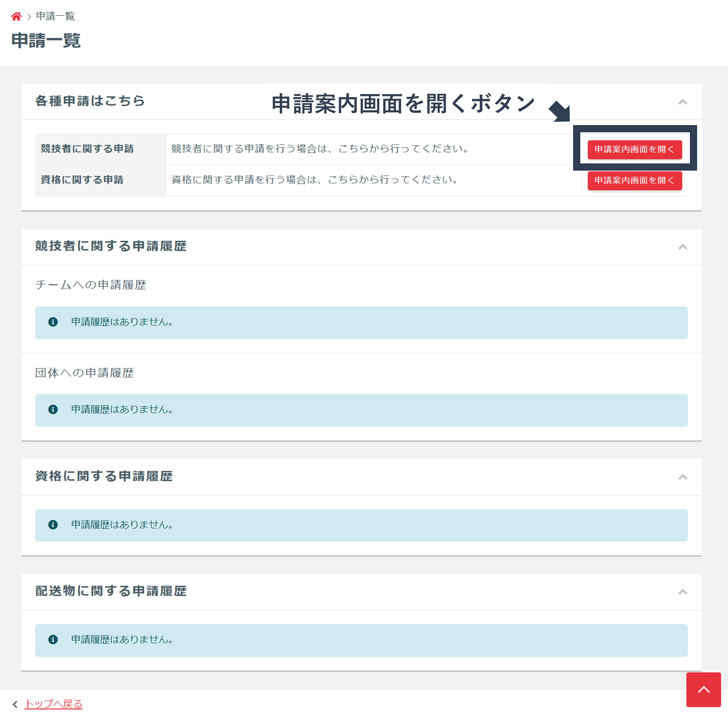728x721 pixels.
Task: Click info icon under チームへの申請履歴
Action: [53, 322]
